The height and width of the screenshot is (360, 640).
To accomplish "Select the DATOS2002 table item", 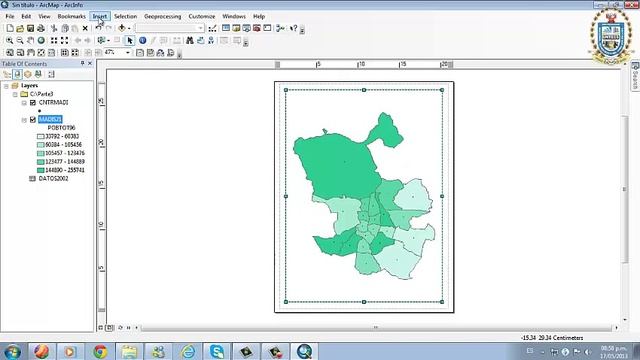I will tap(53, 179).
